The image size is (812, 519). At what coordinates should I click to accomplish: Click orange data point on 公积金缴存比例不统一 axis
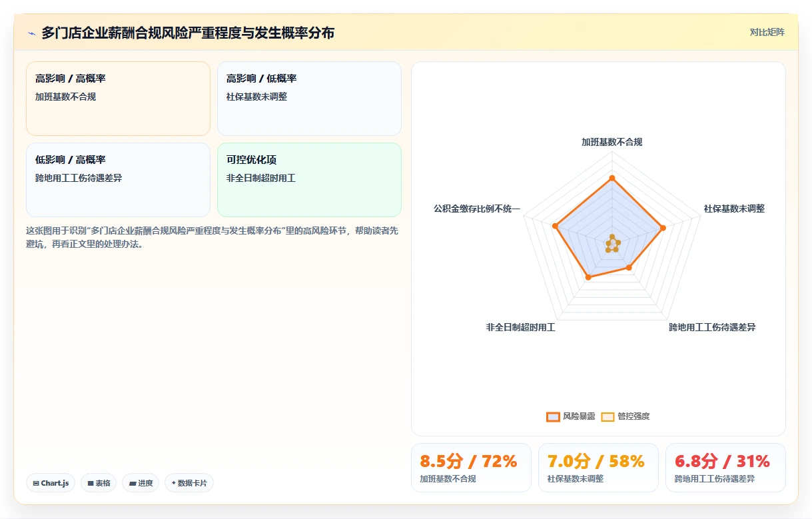(554, 227)
